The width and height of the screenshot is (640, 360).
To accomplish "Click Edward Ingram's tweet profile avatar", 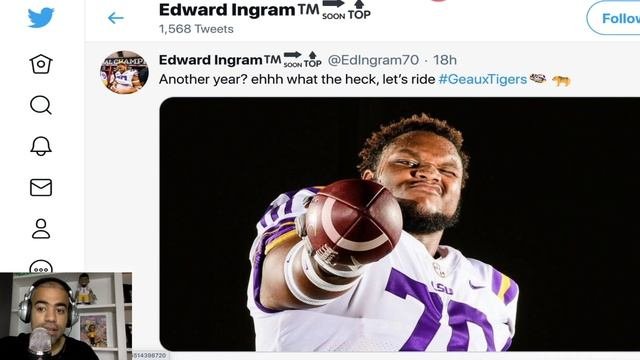I will point(124,72).
